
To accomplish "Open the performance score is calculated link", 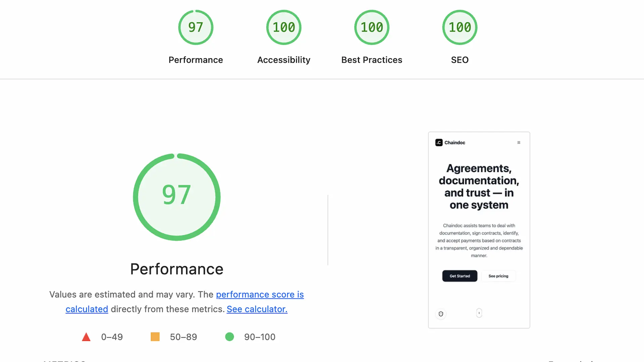I will tap(260, 294).
